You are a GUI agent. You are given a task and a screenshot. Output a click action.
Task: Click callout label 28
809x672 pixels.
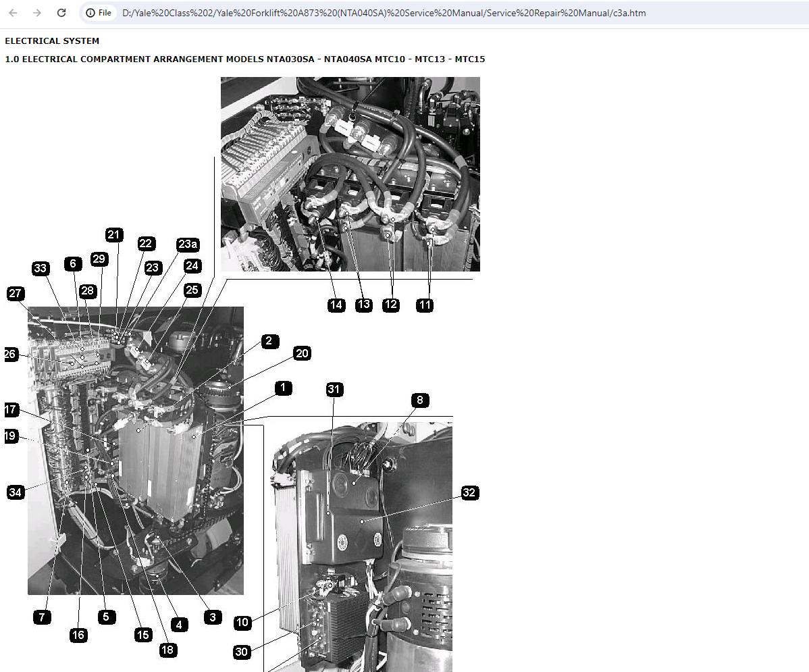click(x=87, y=290)
